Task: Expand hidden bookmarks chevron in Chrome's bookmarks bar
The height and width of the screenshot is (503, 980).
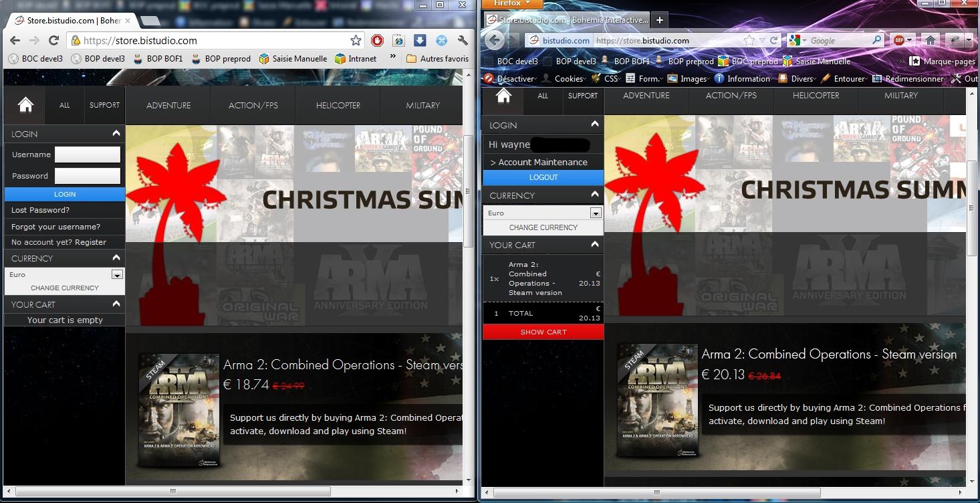Action: click(x=393, y=57)
